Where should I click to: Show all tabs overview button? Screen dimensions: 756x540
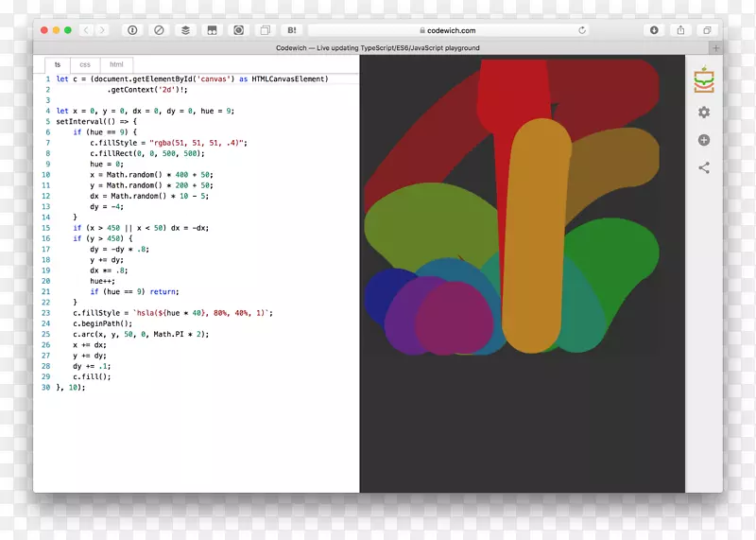pos(707,30)
